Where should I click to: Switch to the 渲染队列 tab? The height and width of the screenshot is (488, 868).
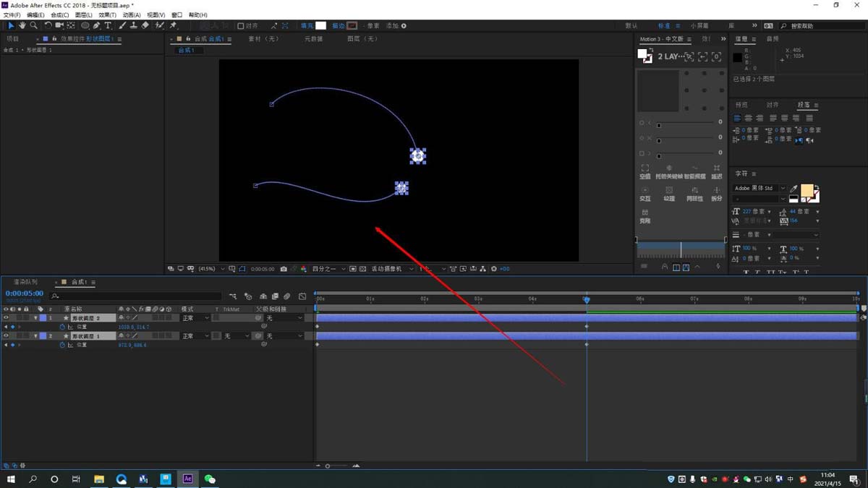pos(25,282)
